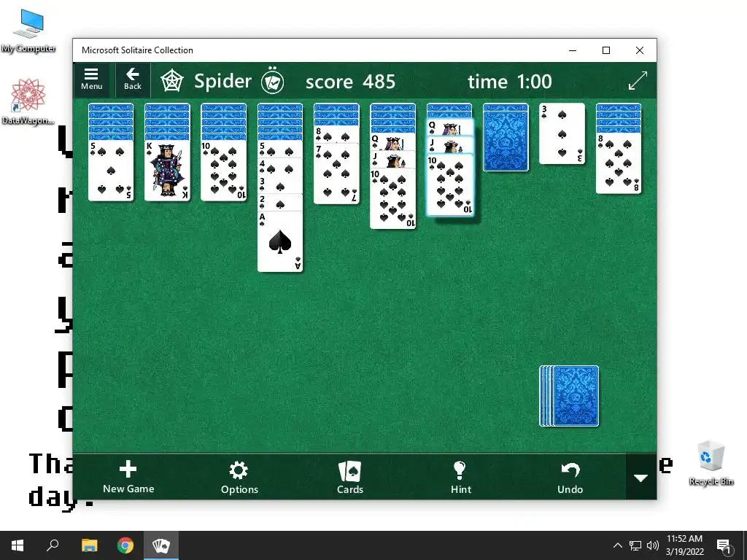Select the 10 of spades in sixth column
Screen dimensions: 747x560
pos(393,198)
